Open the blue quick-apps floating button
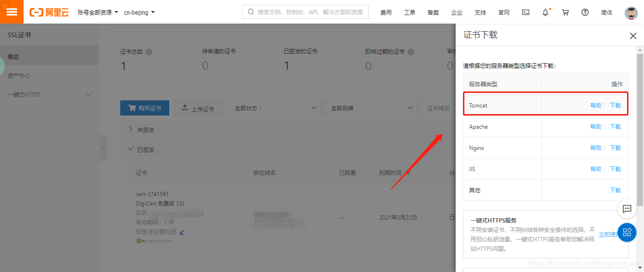Screen dimensions: 644x272 point(627,232)
